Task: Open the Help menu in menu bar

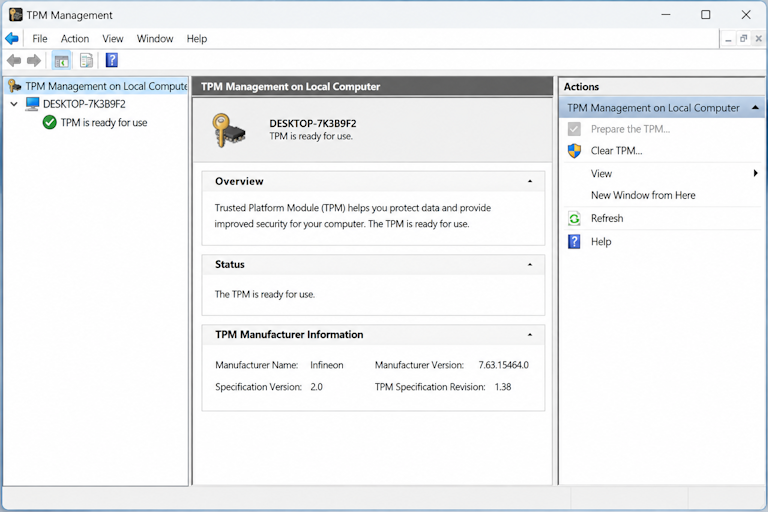Action: point(197,39)
